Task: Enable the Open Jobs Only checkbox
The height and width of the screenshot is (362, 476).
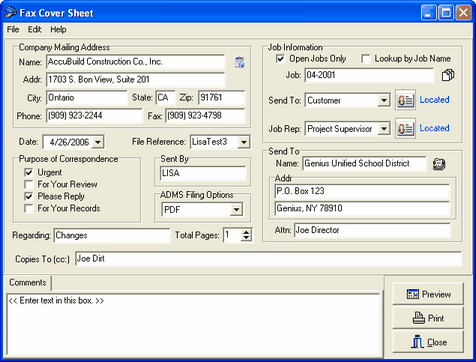Action: point(280,59)
